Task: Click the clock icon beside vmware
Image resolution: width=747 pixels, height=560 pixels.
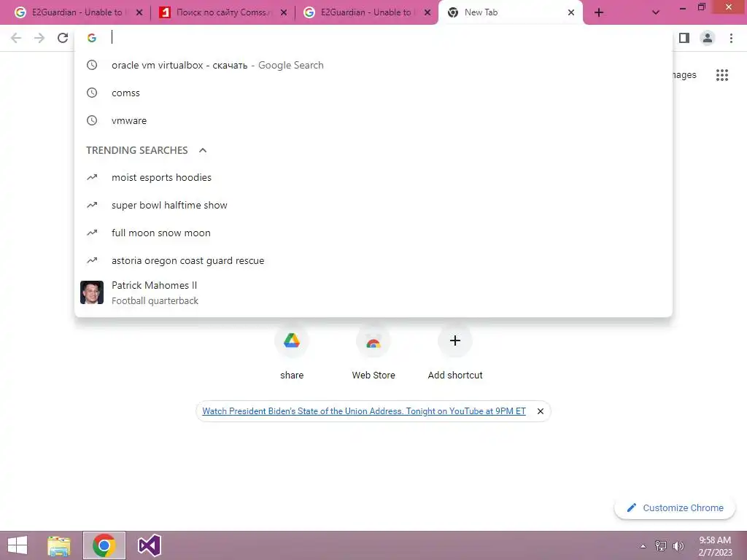Action: (x=92, y=120)
